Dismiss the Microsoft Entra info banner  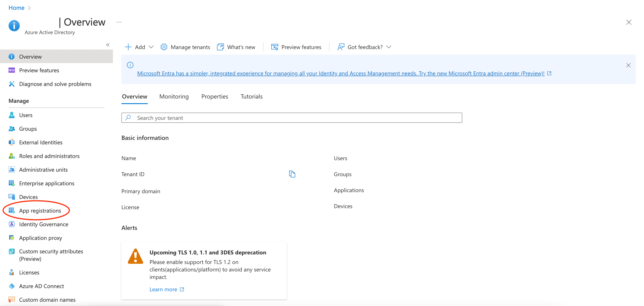coord(628,65)
